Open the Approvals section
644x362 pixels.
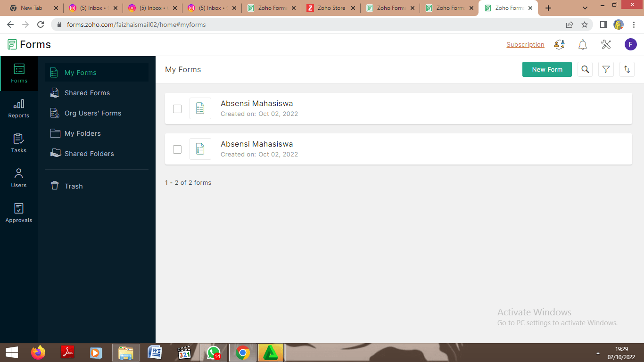tap(19, 213)
